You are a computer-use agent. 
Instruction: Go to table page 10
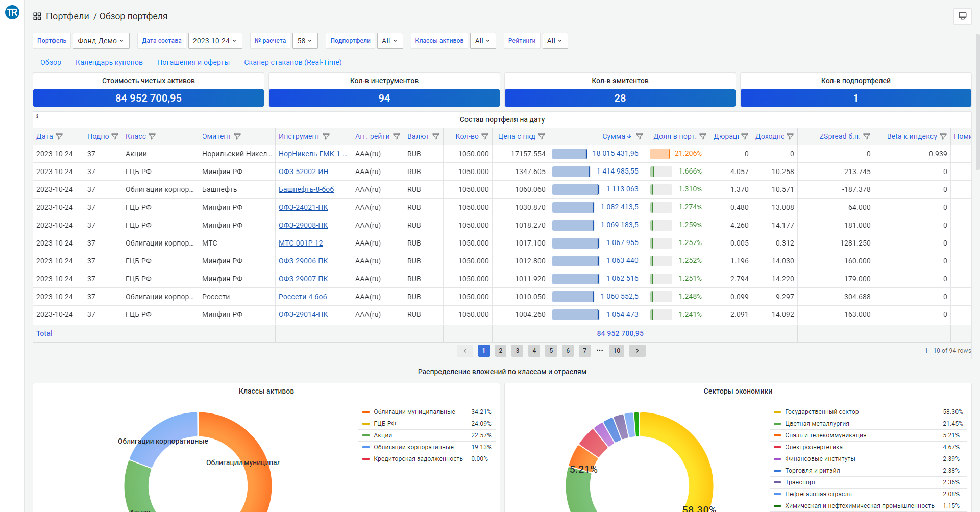(x=617, y=351)
